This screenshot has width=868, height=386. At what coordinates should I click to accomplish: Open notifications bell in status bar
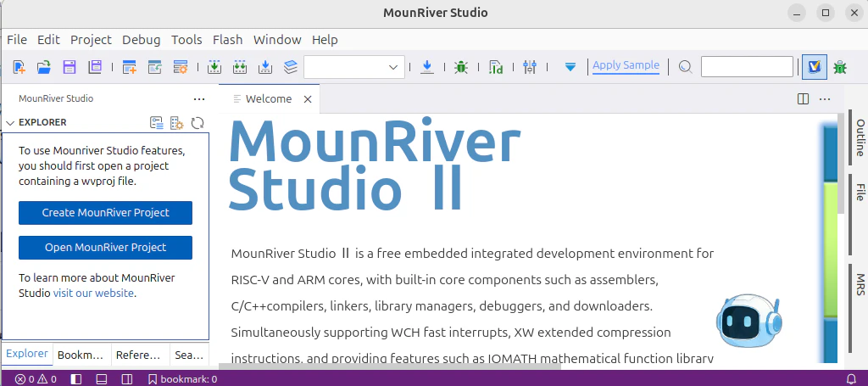tap(851, 379)
